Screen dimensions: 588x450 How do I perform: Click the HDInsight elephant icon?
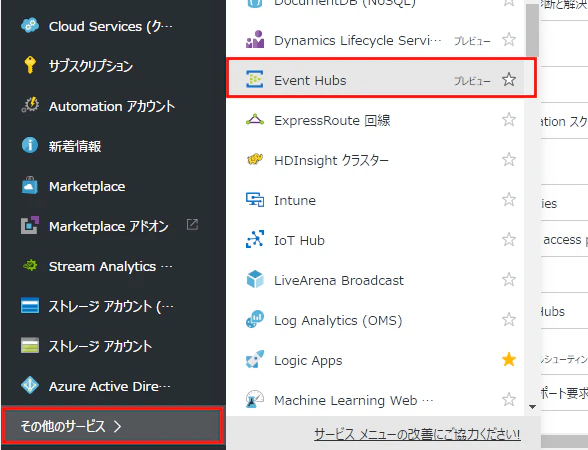click(255, 159)
